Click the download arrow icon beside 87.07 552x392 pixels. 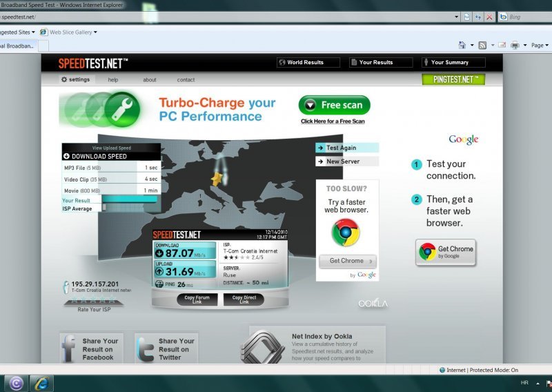click(159, 253)
